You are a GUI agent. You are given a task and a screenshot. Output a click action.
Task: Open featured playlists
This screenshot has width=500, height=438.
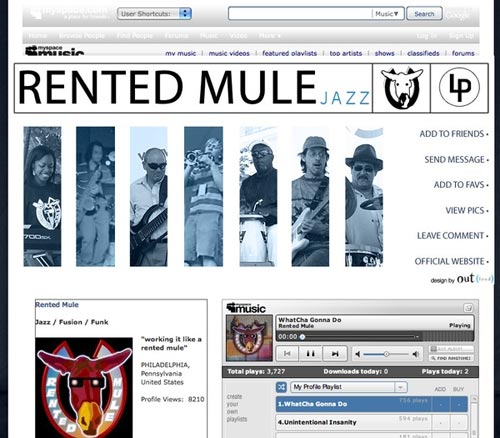point(289,53)
